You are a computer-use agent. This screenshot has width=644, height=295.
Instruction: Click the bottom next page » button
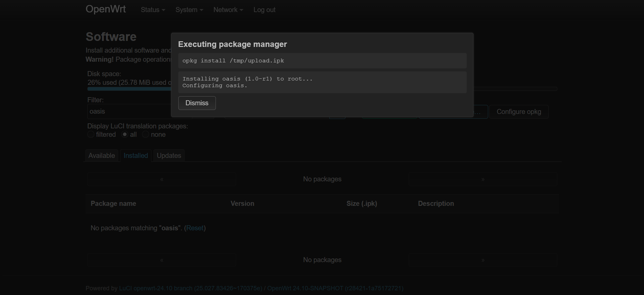tap(483, 260)
